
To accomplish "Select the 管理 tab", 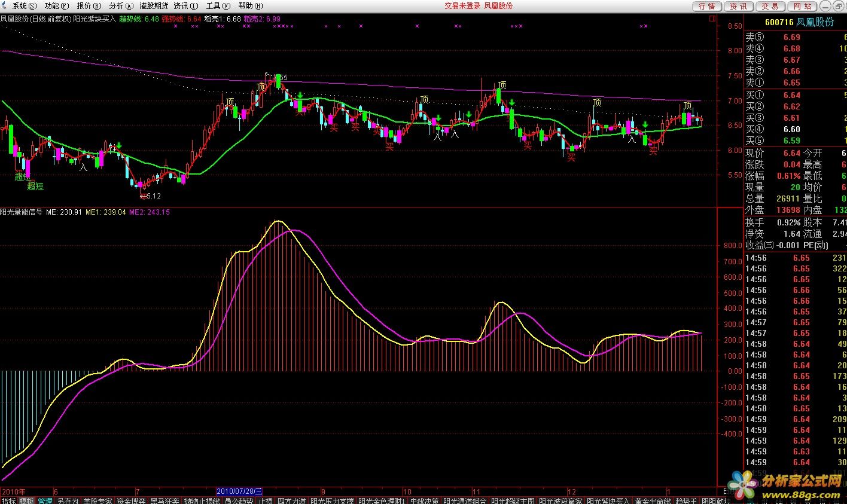I will tap(45, 500).
